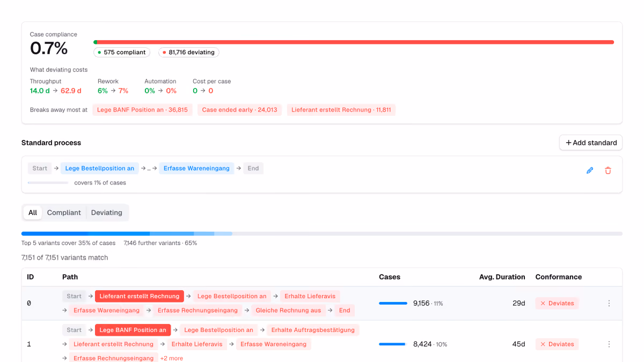
Task: Click the red 'Lege BANF Position an' step in variant 1
Action: tap(133, 330)
